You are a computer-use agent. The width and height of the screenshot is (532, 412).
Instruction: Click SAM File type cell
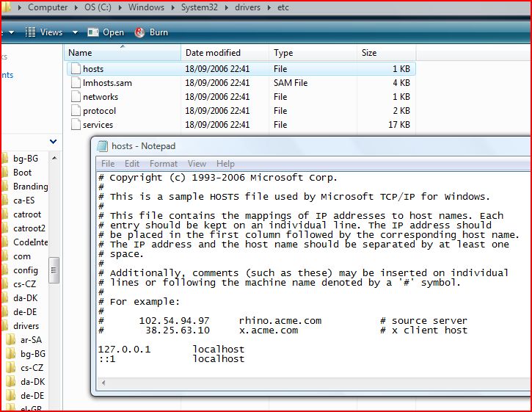click(x=291, y=83)
